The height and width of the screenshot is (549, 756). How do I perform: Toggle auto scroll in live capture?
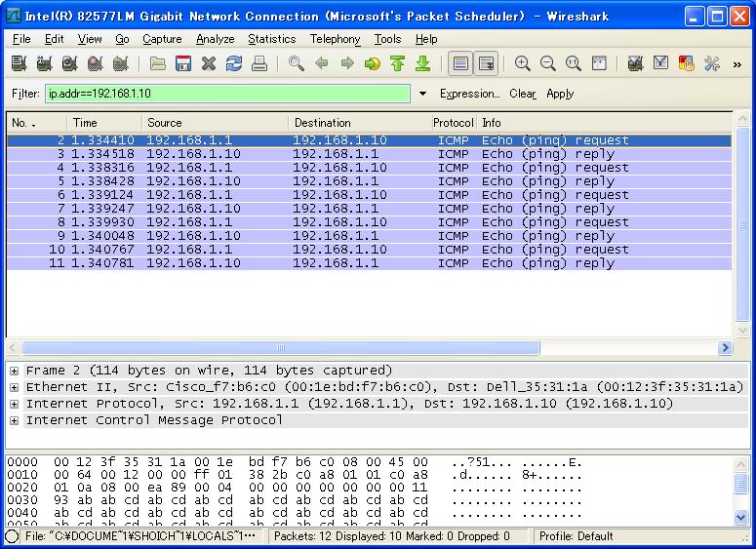486,63
